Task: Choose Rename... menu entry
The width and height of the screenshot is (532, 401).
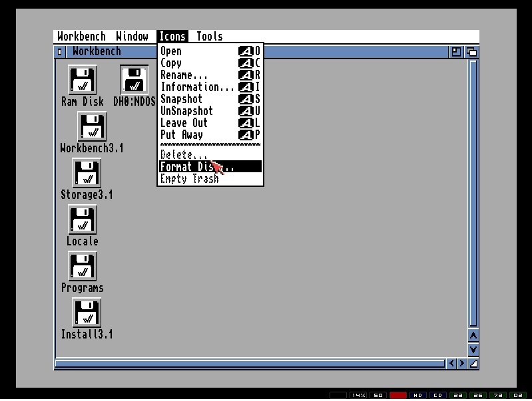Action: tap(210, 75)
